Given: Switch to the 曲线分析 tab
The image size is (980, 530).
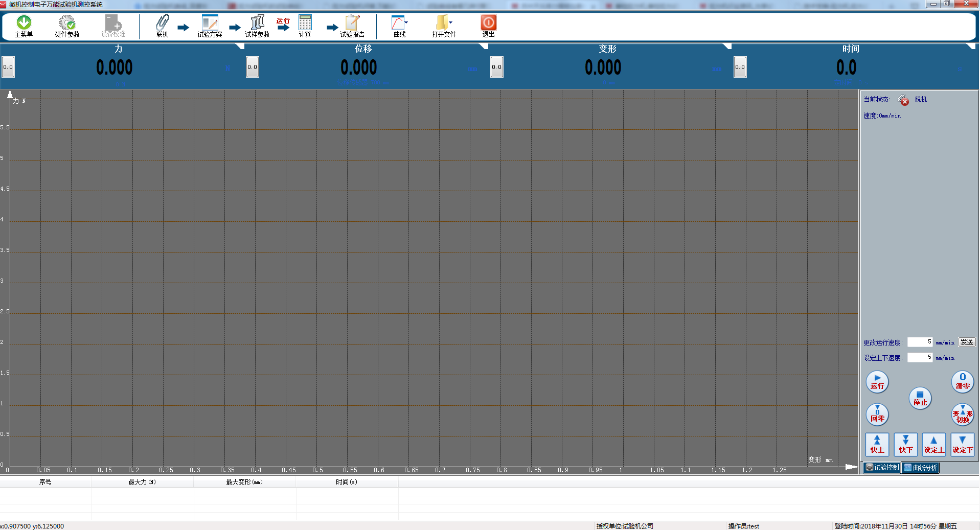Looking at the screenshot, I should (920, 468).
